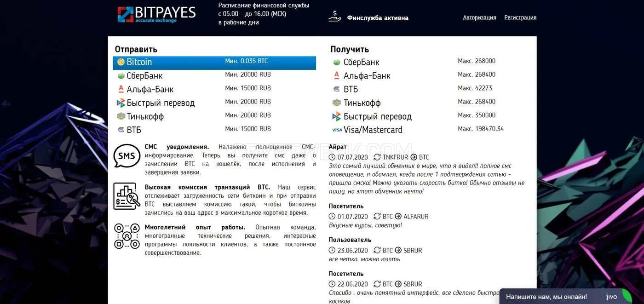This screenshot has height=304, width=644.
Task: Select Bitcoin in the Отправить list
Action: (214, 63)
